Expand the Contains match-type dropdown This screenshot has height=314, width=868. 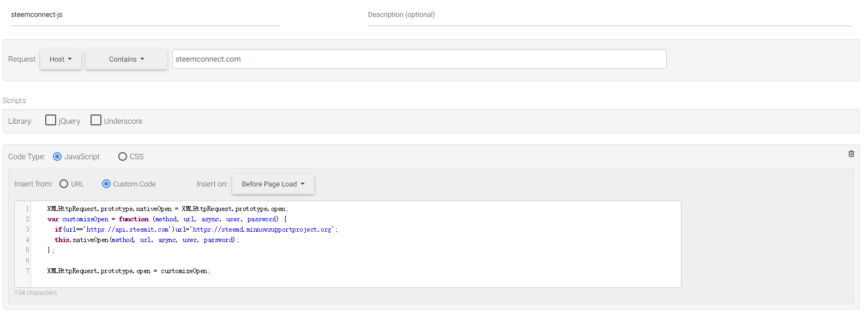(x=126, y=59)
